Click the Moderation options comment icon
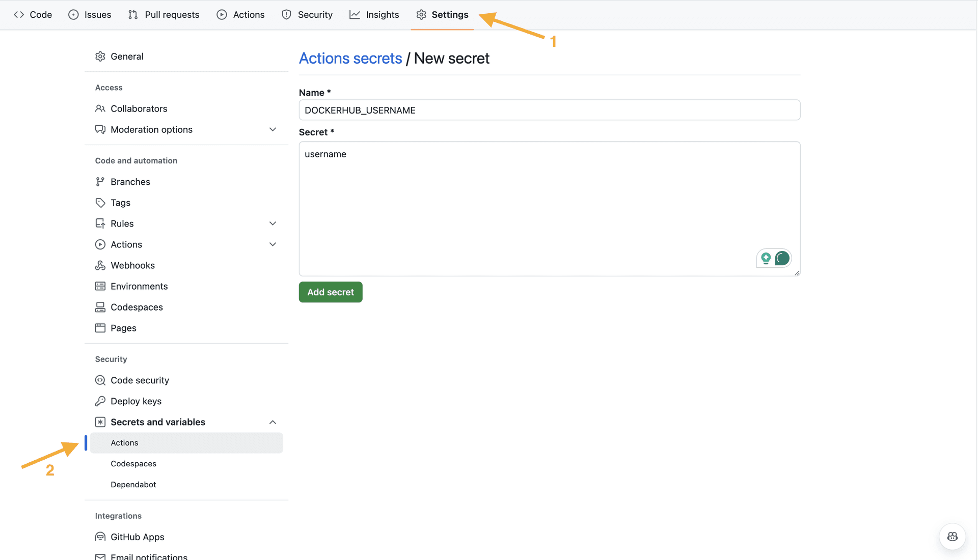978x560 pixels. [x=100, y=129]
